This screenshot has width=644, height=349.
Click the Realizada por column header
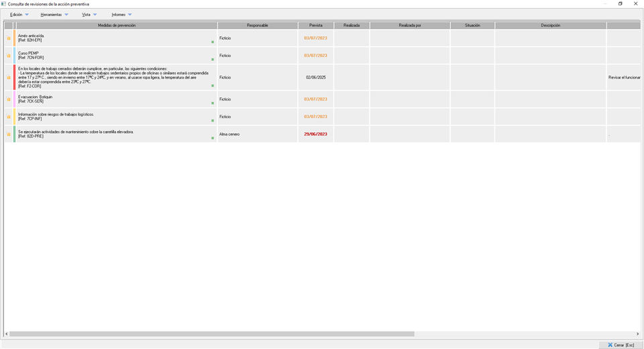[x=410, y=26]
